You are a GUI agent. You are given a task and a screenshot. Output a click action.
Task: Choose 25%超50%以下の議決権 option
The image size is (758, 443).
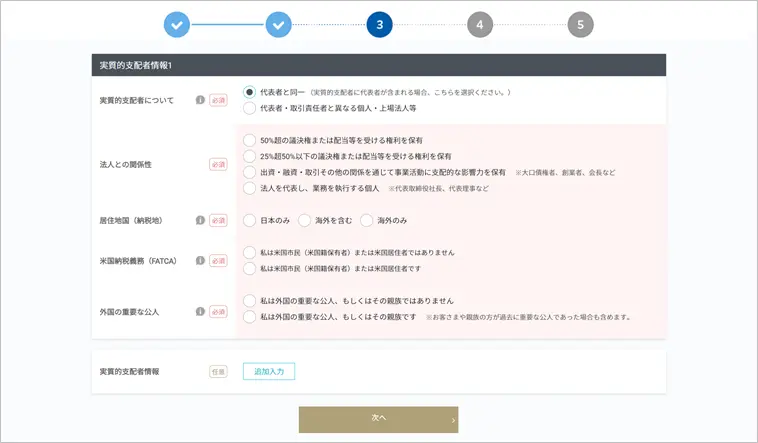tap(250, 157)
